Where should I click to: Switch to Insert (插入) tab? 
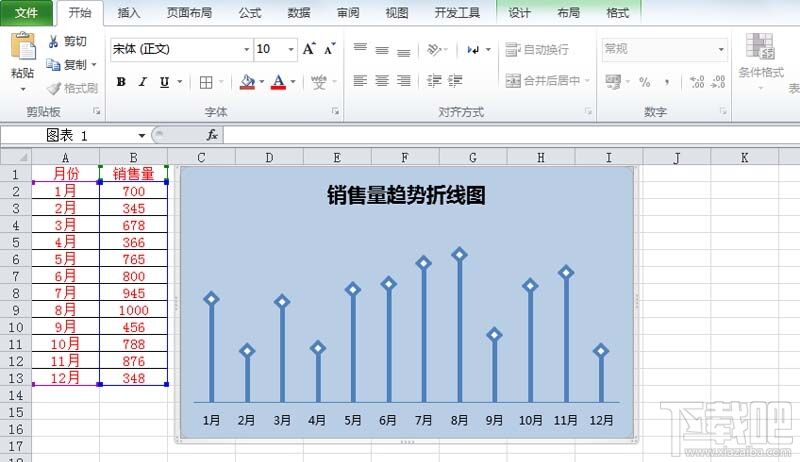coord(129,13)
